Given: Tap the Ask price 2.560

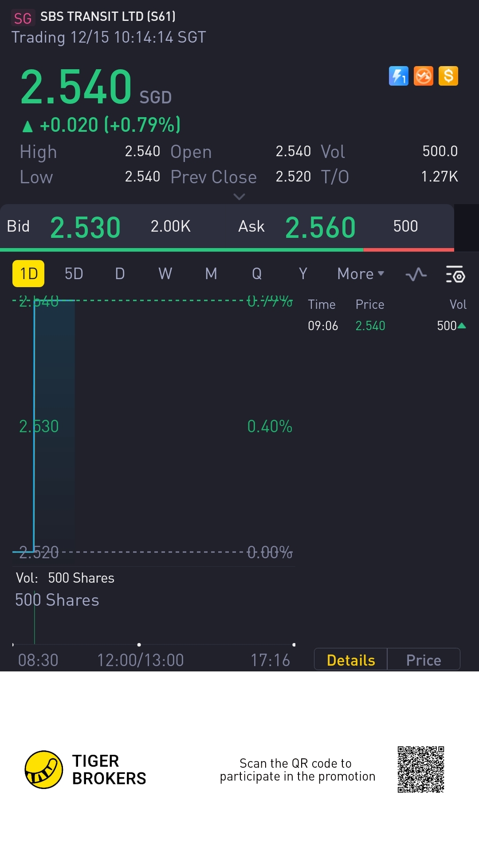Looking at the screenshot, I should click(x=320, y=227).
